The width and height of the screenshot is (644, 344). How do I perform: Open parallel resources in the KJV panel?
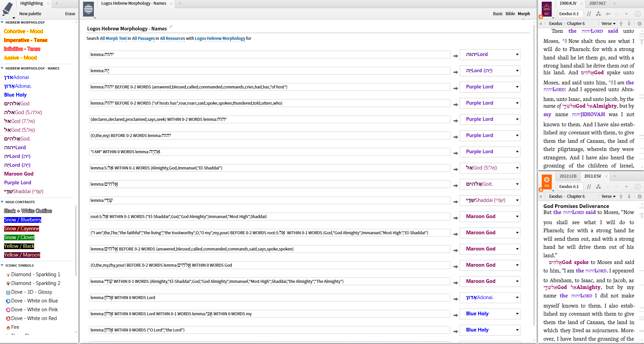[589, 14]
